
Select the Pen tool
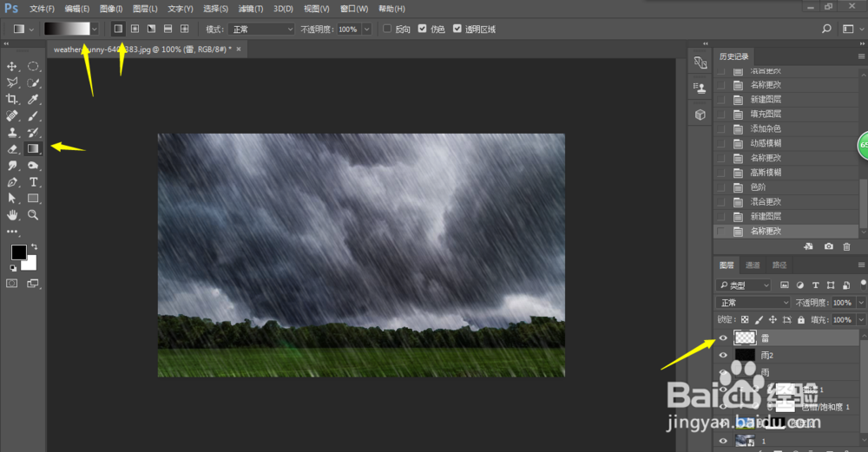(11, 182)
